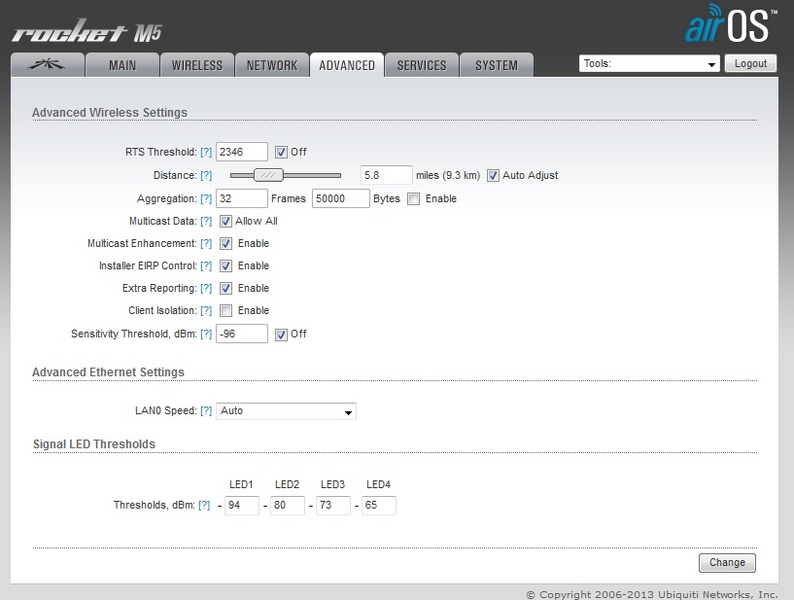Open Distance help link
The width and height of the screenshot is (794, 600).
[206, 175]
